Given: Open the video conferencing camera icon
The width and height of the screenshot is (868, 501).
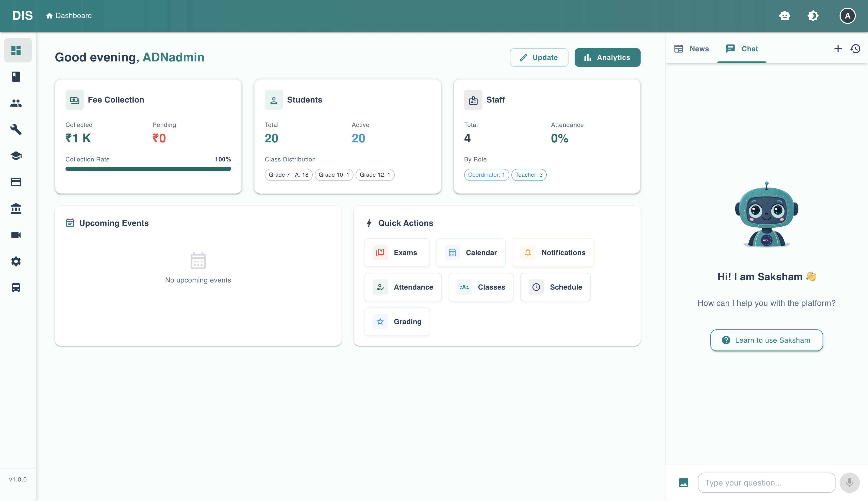Looking at the screenshot, I should click(x=16, y=235).
